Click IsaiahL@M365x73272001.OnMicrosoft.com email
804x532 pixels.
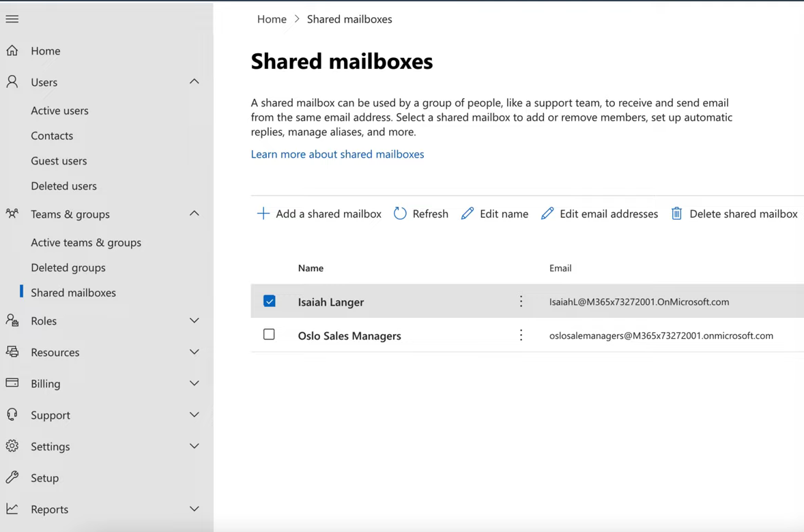[x=639, y=301]
